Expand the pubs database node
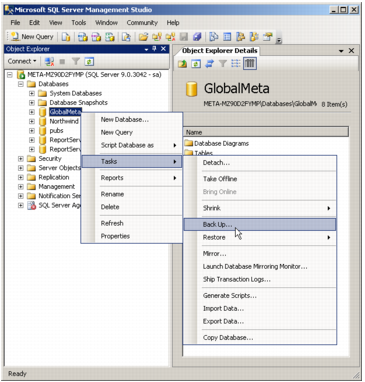The image size is (365, 382). tap(32, 131)
